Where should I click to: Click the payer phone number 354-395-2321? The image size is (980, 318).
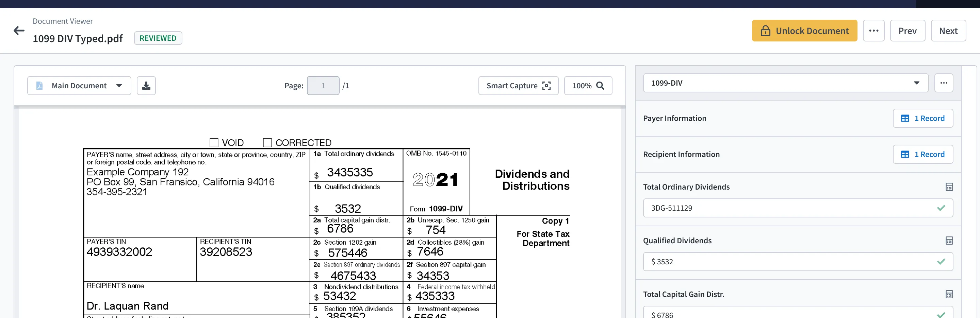click(116, 192)
